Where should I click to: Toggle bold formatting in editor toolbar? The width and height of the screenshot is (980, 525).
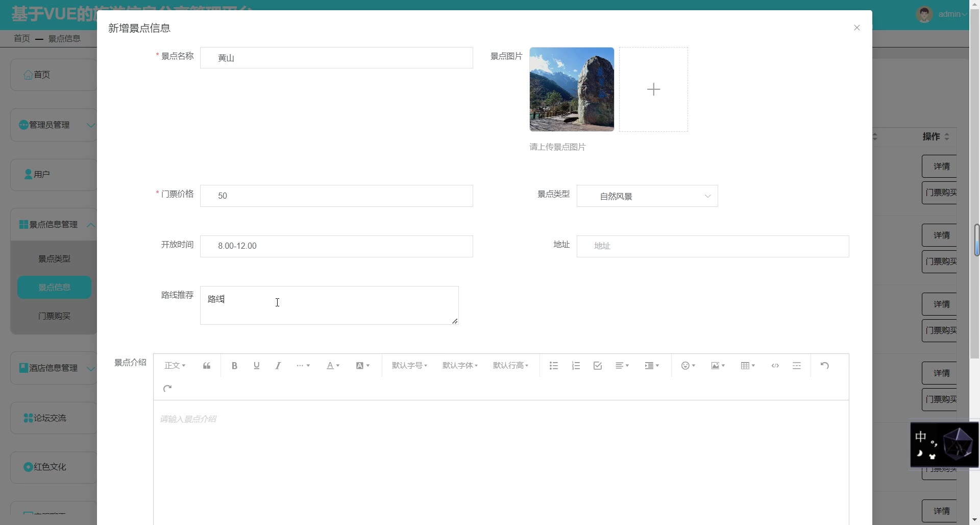(x=234, y=366)
